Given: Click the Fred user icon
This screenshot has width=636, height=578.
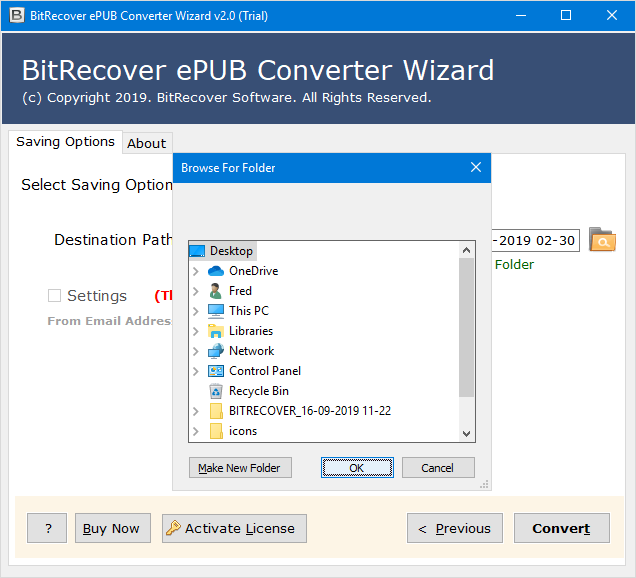Looking at the screenshot, I should coord(216,291).
